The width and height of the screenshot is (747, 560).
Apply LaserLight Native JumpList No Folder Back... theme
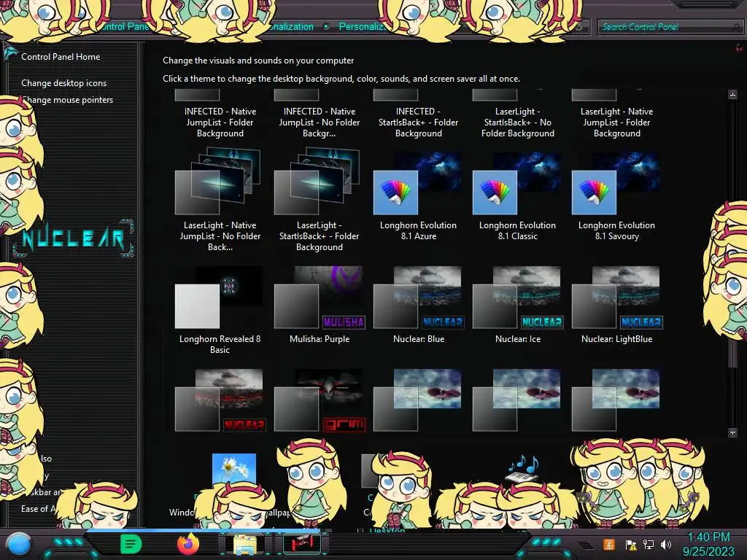[x=220, y=200]
